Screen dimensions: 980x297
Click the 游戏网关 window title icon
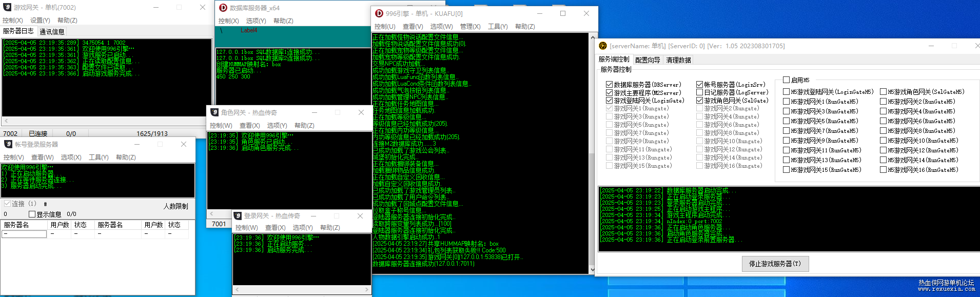[x=7, y=7]
